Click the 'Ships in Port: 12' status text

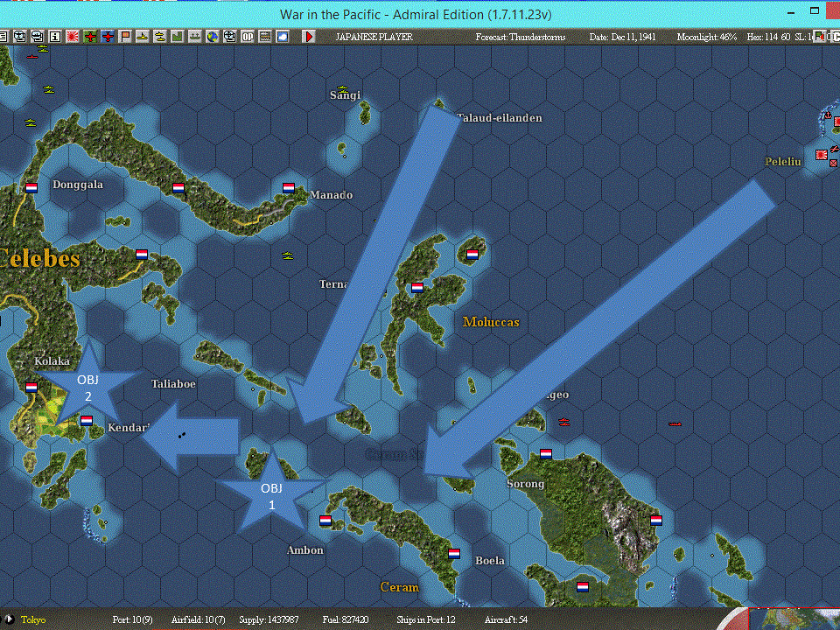pyautogui.click(x=426, y=619)
